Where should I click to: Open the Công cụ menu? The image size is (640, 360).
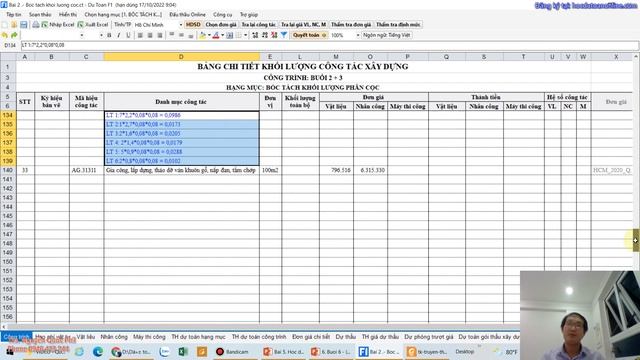coord(222,15)
